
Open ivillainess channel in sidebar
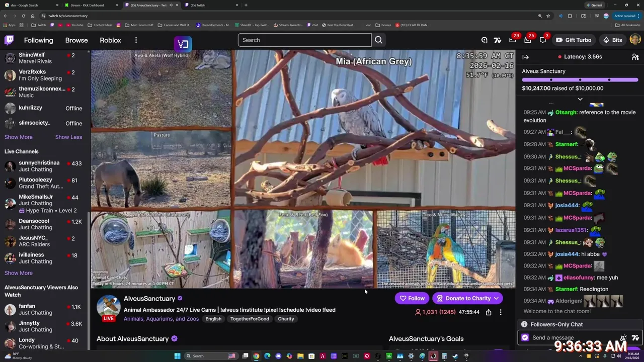click(44, 258)
